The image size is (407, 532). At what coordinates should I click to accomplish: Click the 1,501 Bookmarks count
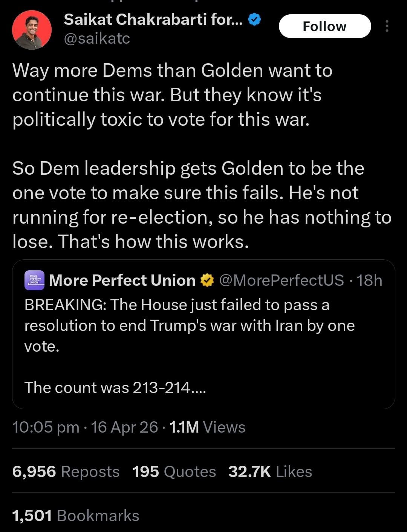click(x=75, y=516)
